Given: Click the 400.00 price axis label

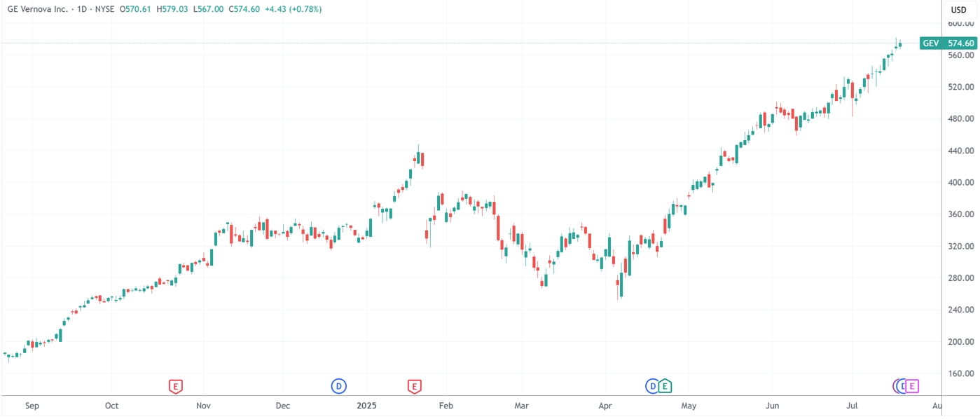Looking at the screenshot, I should coord(961,183).
